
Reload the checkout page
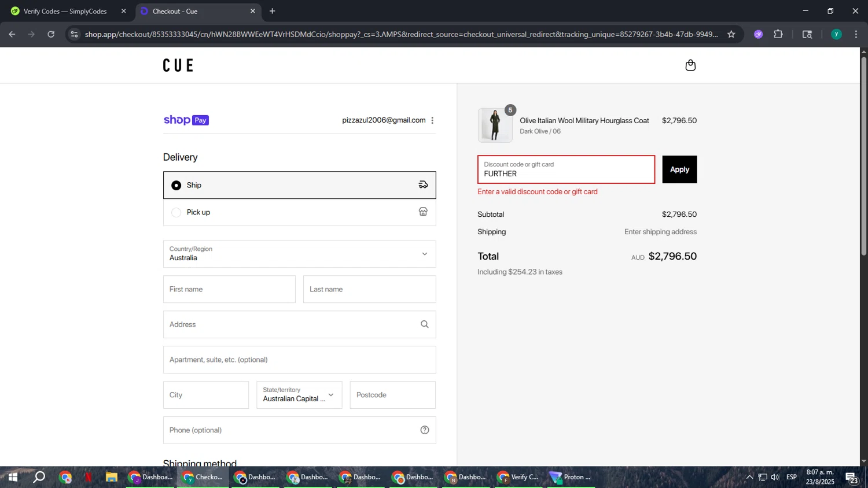click(51, 34)
